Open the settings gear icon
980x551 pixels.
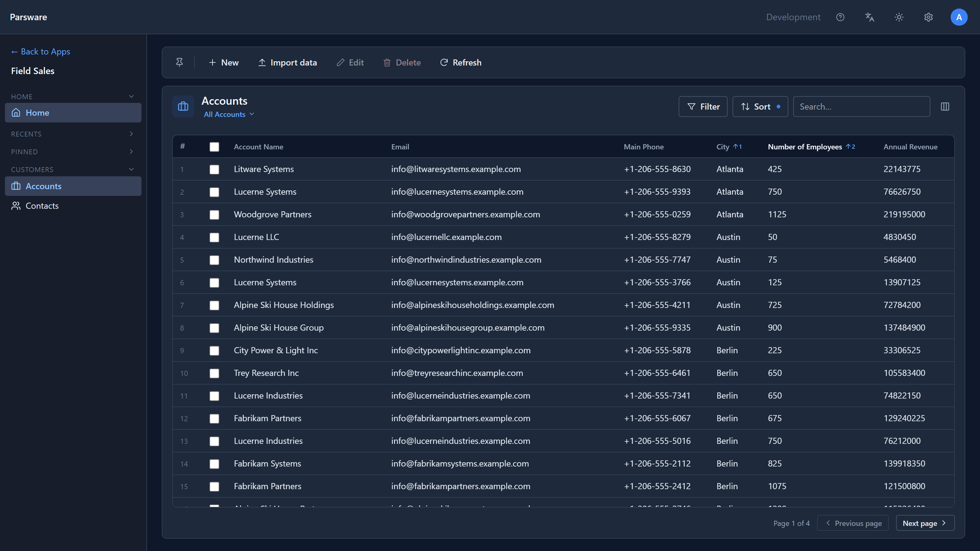(x=928, y=17)
